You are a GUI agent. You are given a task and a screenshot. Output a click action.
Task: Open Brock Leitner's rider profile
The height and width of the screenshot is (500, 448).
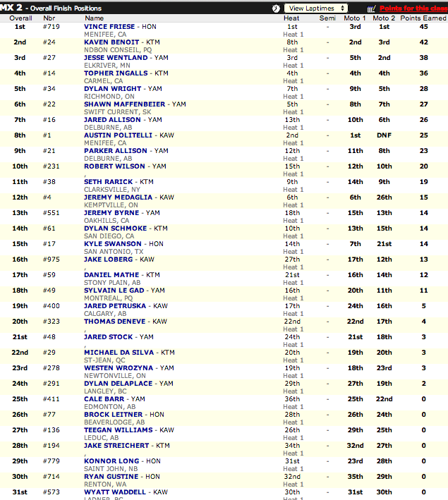114,414
